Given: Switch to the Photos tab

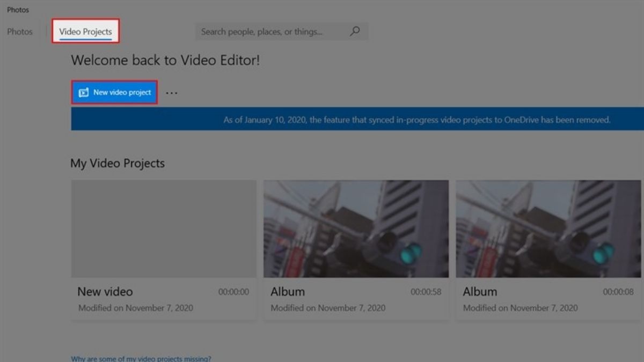Looking at the screenshot, I should point(20,32).
